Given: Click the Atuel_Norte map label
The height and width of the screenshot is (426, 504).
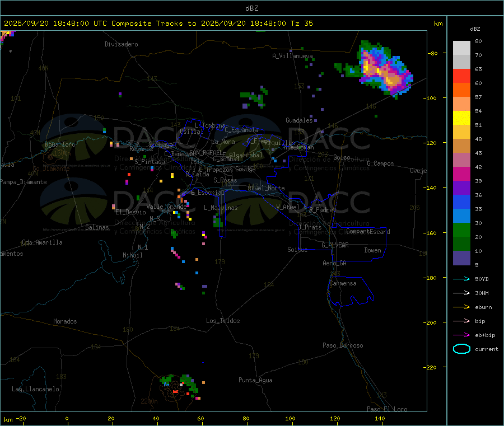Looking at the screenshot, I should pos(266,188).
